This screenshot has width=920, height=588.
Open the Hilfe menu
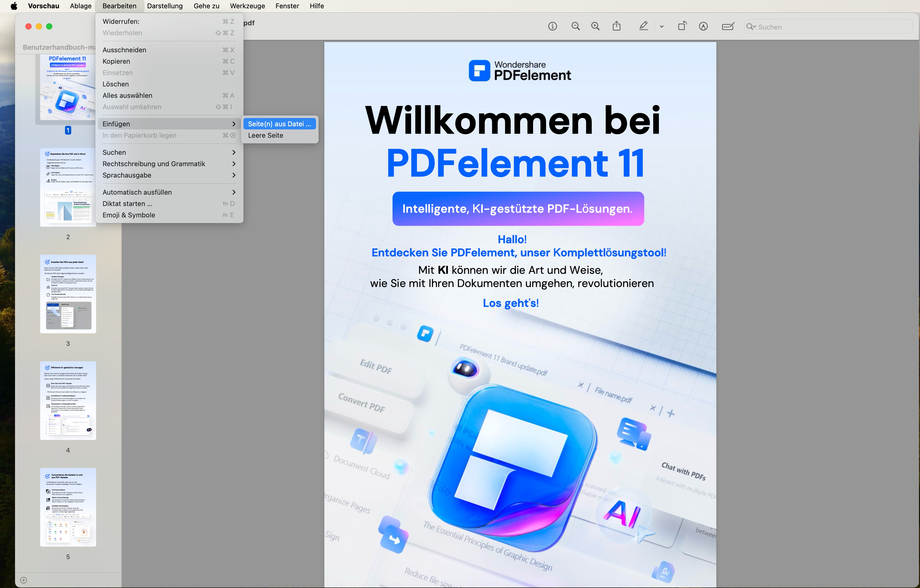click(x=317, y=6)
